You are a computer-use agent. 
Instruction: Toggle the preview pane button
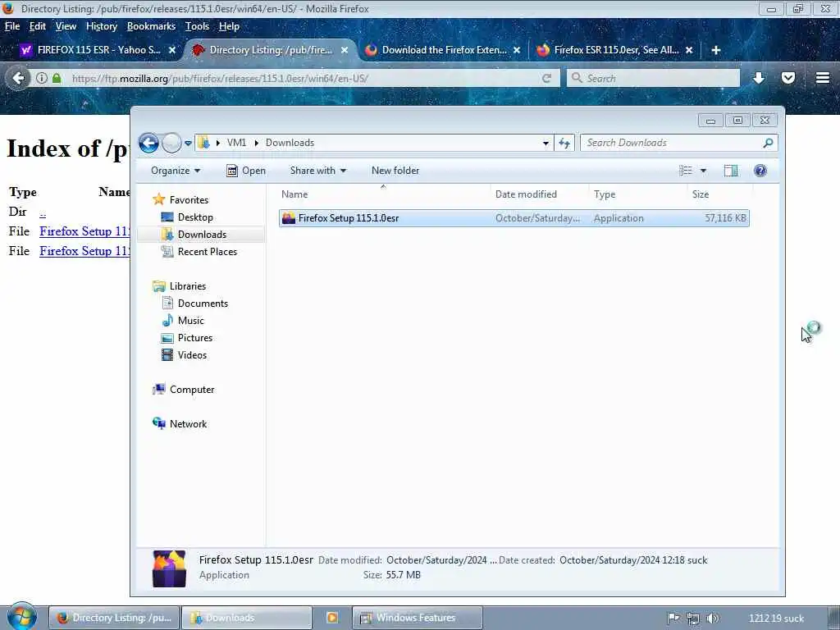click(731, 171)
